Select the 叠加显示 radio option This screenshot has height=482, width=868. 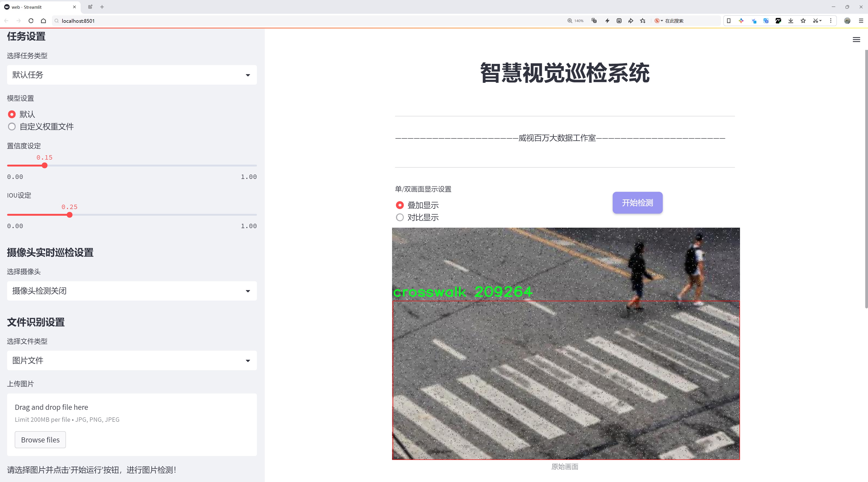[x=400, y=205]
